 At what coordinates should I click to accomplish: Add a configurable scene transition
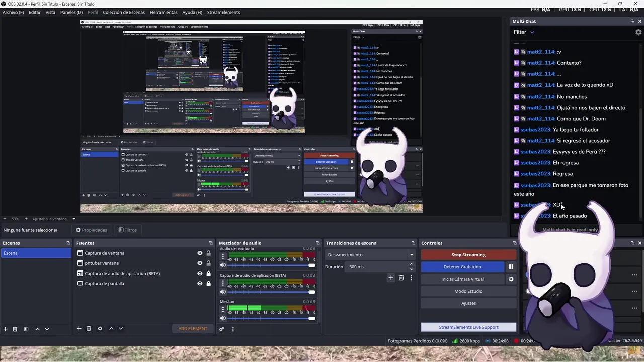(x=390, y=278)
